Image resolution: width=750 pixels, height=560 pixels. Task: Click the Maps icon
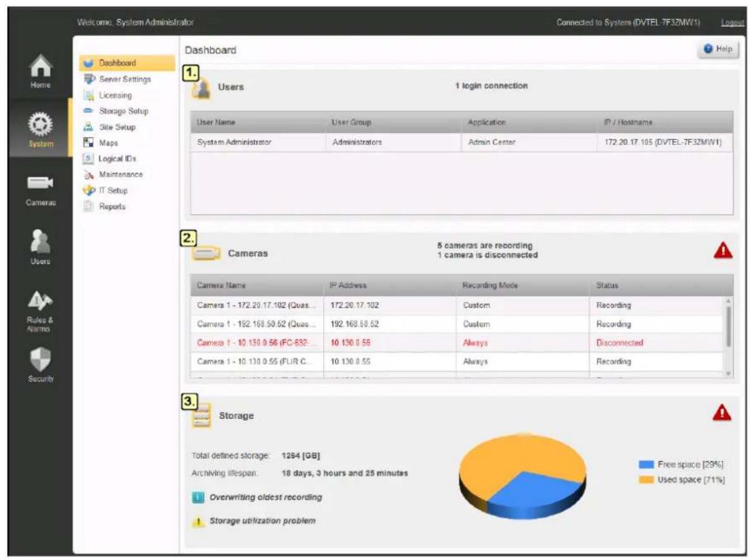coord(89,143)
